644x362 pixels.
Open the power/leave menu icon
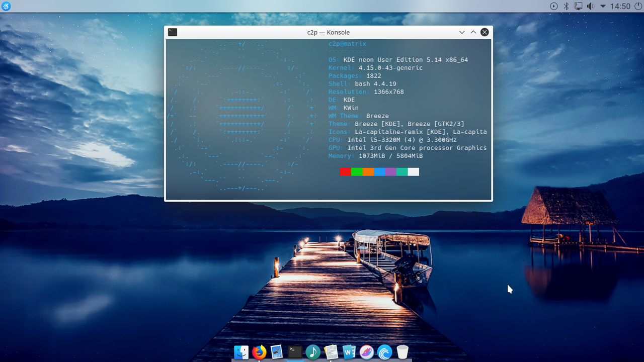point(637,6)
